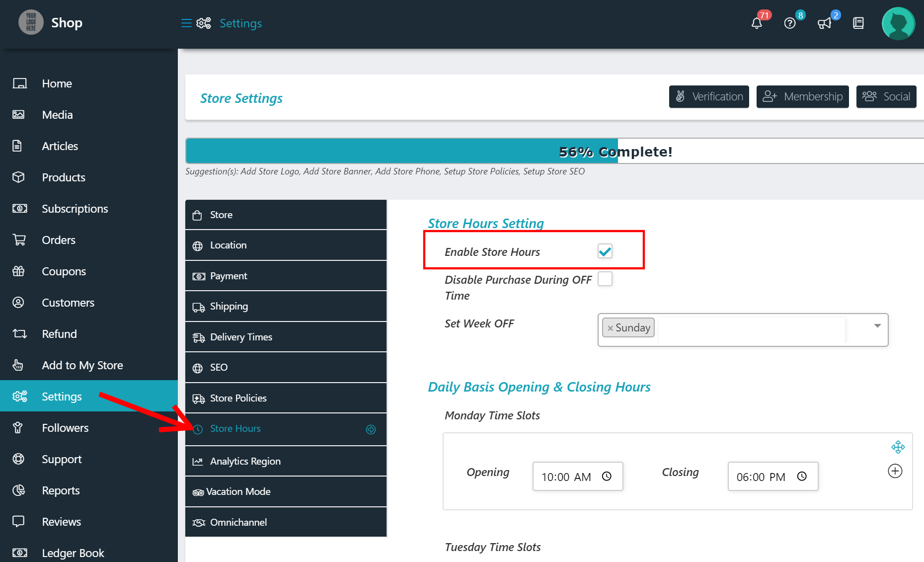The image size is (924, 562).
Task: Click clock icon in Opening time field
Action: click(607, 477)
